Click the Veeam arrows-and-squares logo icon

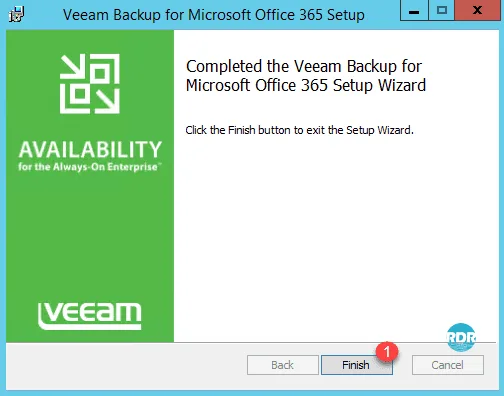90,84
